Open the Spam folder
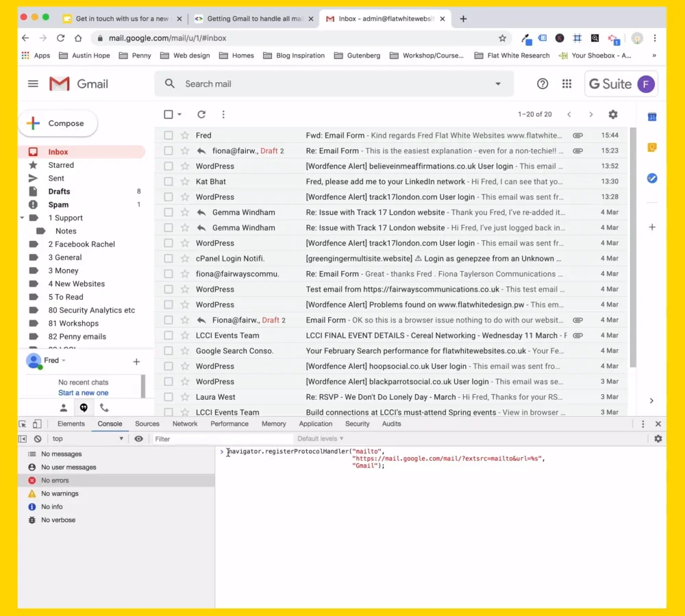The height and width of the screenshot is (616, 685). point(58,205)
